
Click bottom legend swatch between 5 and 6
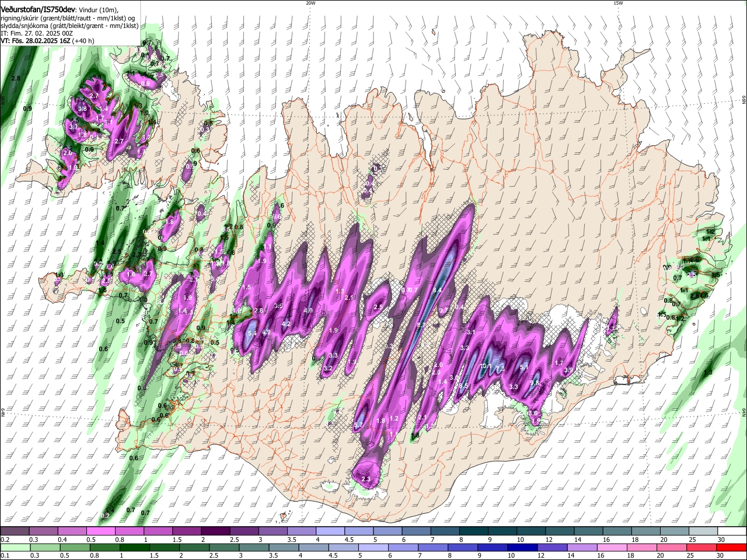(373, 547)
